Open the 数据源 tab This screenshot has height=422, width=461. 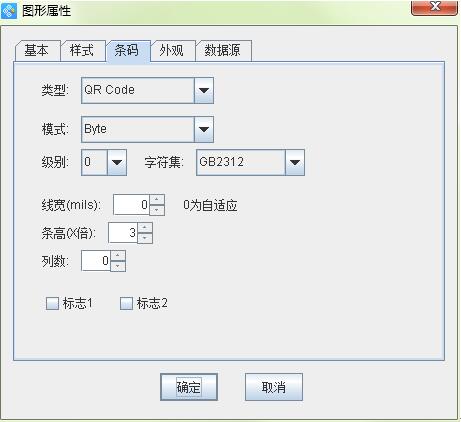(x=223, y=51)
